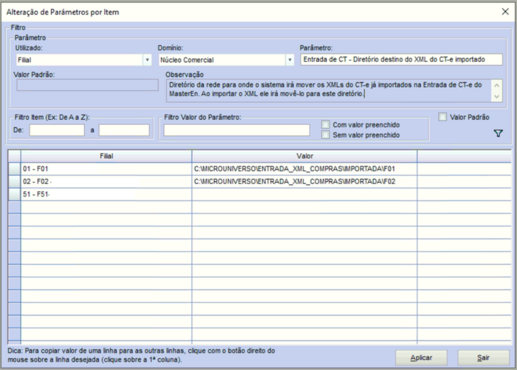Sort by the Valor column header
517x370 pixels.
305,156
